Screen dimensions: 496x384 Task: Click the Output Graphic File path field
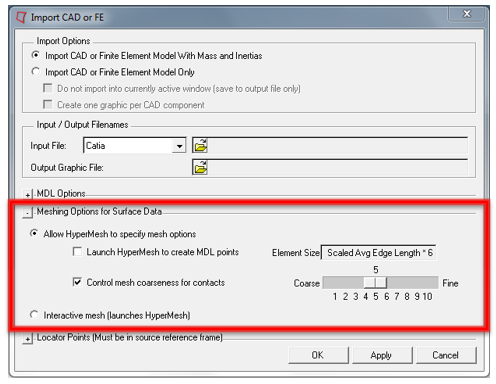coord(338,167)
